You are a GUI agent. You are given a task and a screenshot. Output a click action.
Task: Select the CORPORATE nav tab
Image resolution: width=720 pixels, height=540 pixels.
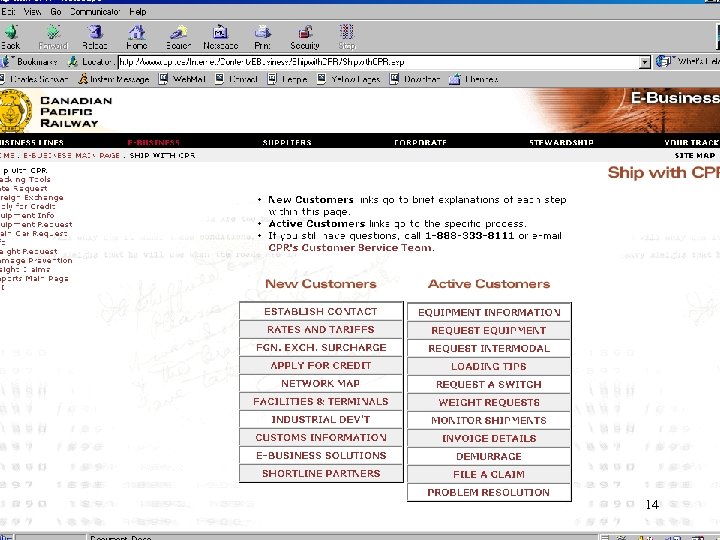[x=421, y=142]
